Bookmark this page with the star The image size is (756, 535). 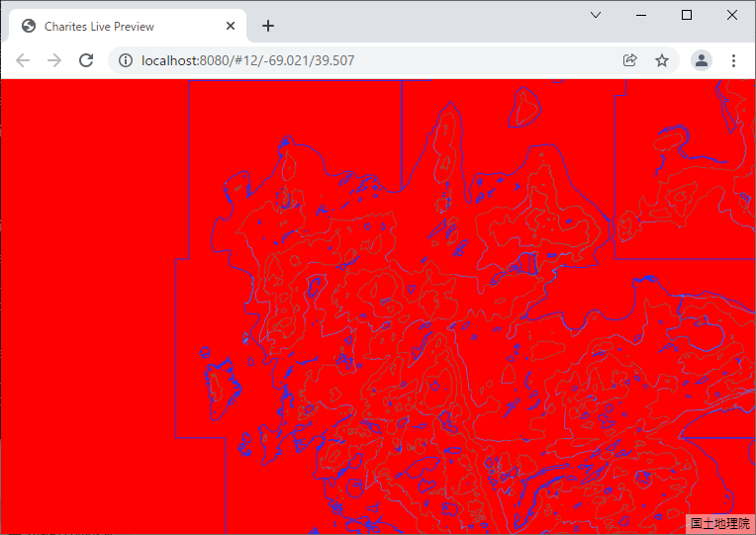click(x=661, y=60)
